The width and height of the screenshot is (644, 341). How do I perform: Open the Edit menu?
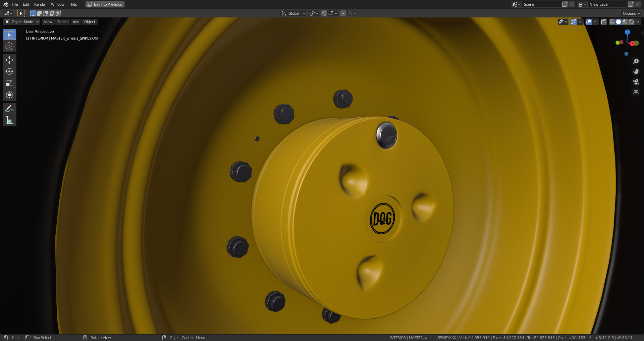click(26, 4)
